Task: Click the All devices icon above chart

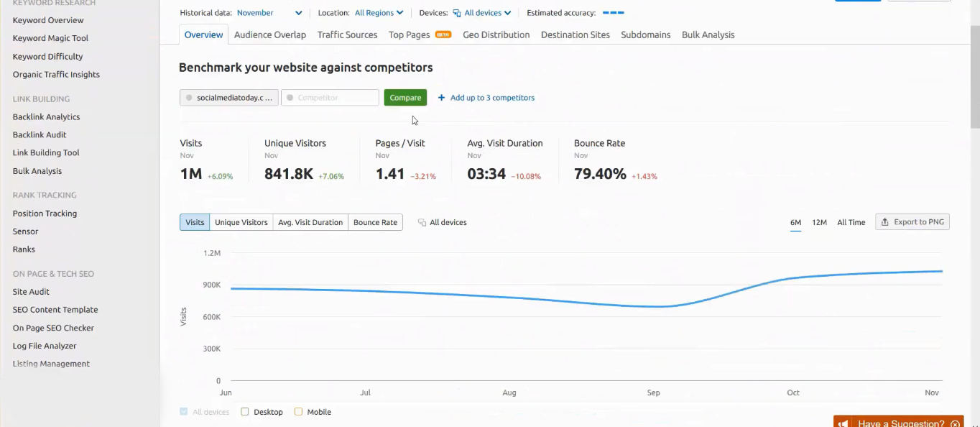Action: tap(422, 223)
